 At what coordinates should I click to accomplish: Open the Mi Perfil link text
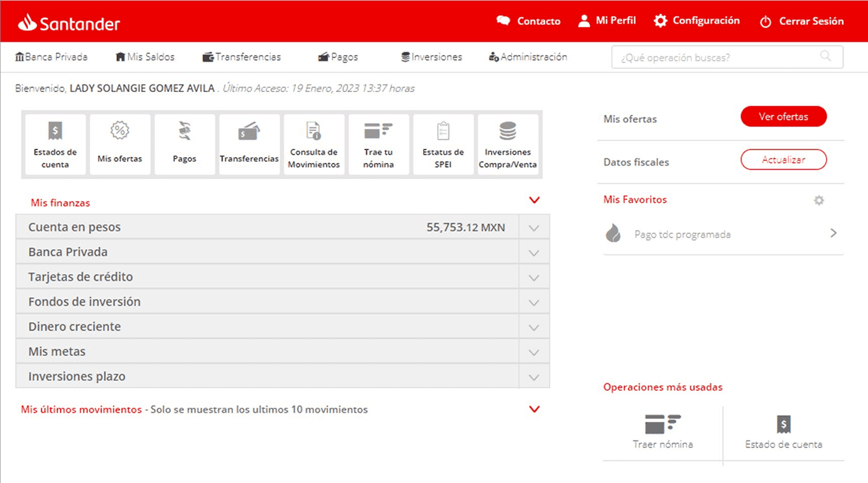tap(616, 20)
